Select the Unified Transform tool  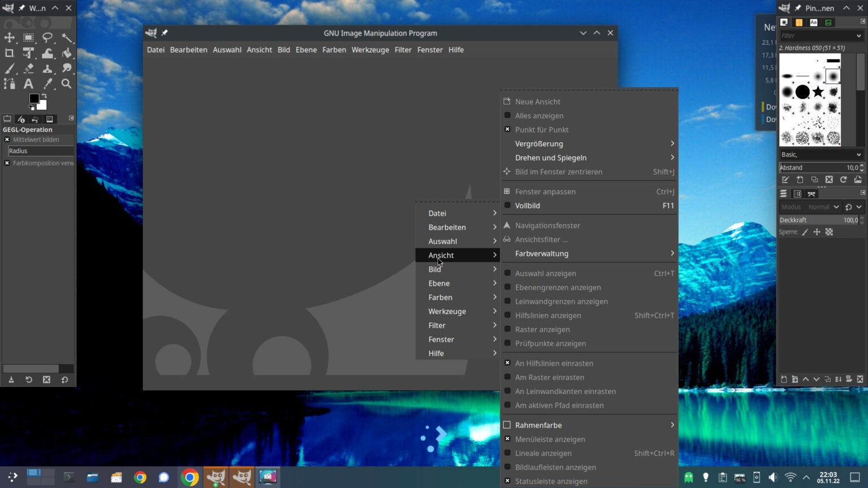[28, 53]
